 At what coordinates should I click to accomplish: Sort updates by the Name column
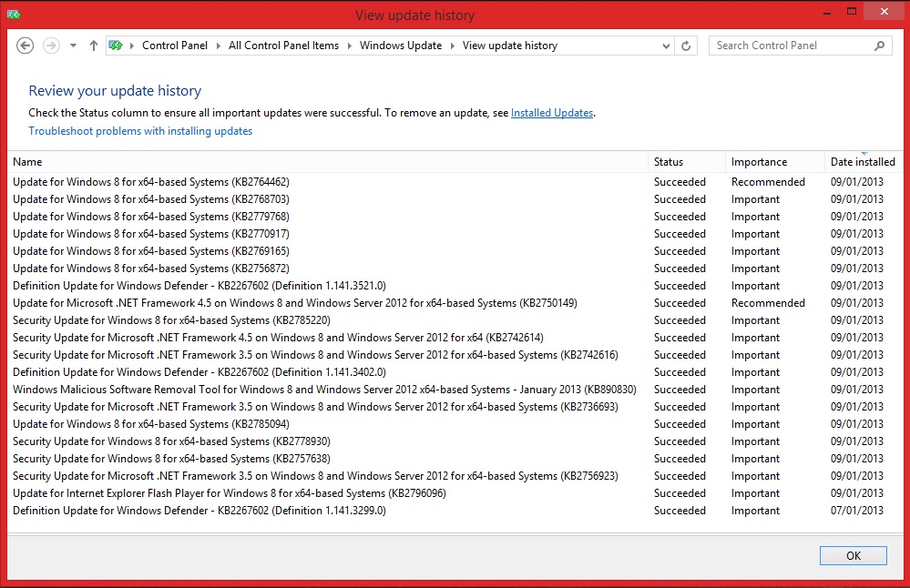coord(27,161)
